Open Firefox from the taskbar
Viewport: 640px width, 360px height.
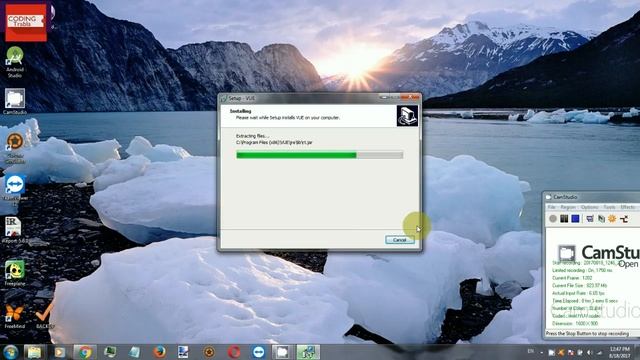click(x=160, y=352)
